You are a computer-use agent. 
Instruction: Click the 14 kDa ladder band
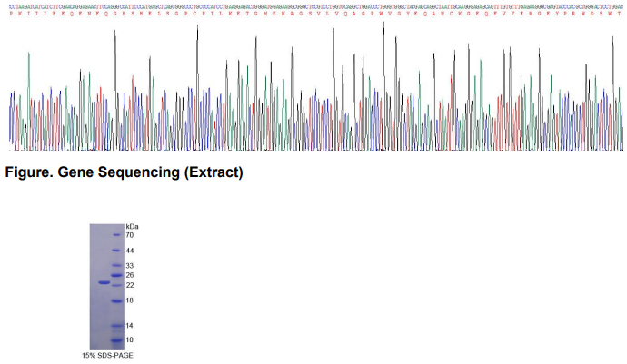115,325
